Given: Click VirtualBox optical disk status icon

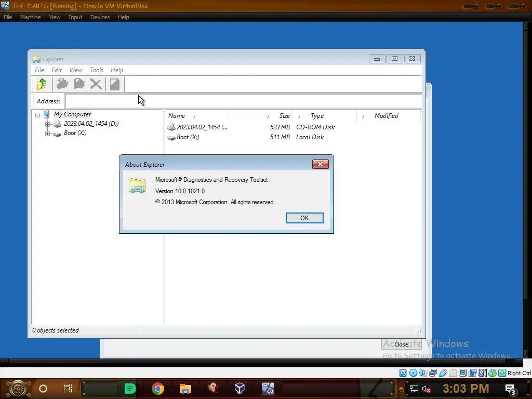Looking at the screenshot, I should coord(413,373).
